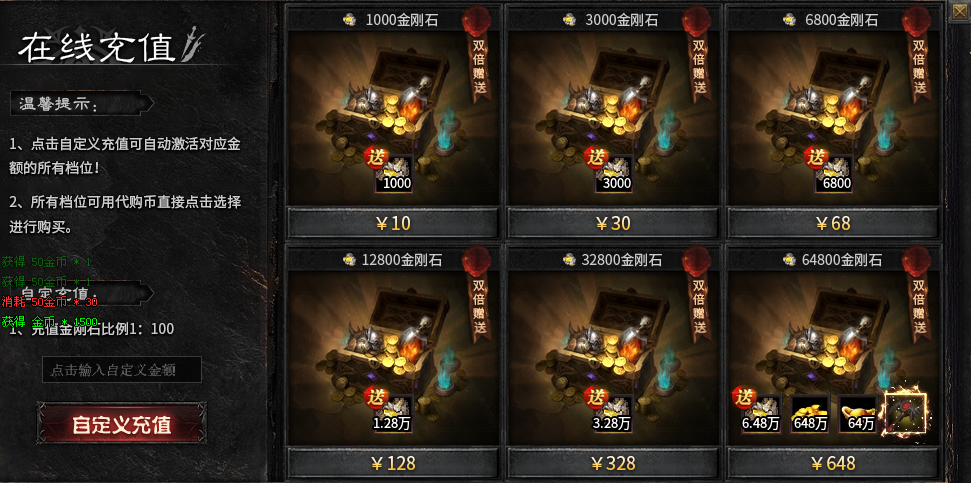Click the 648万 gold coins reward icon
Image resolution: width=971 pixels, height=483 pixels.
click(810, 414)
